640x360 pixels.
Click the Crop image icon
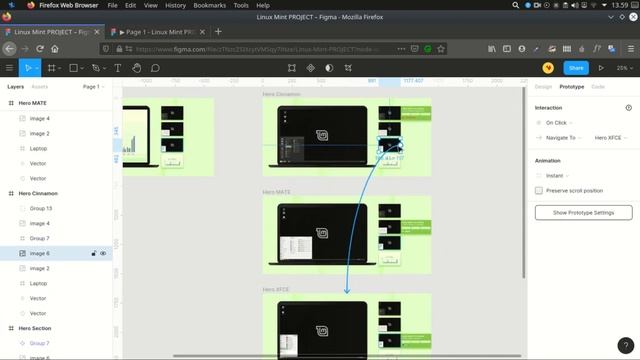348,68
